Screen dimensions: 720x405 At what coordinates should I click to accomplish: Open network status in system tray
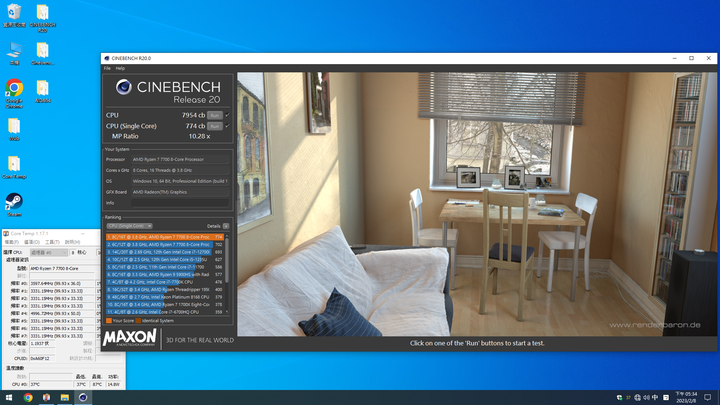click(637, 398)
